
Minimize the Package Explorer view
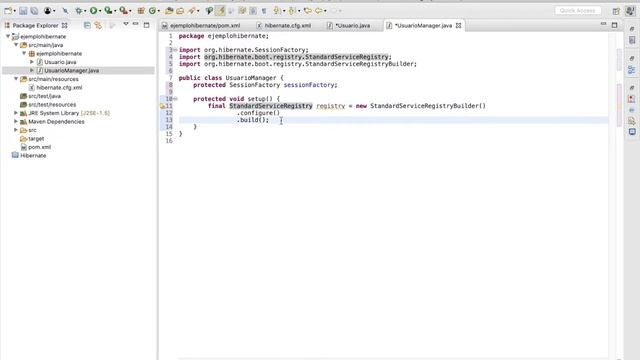136,24
